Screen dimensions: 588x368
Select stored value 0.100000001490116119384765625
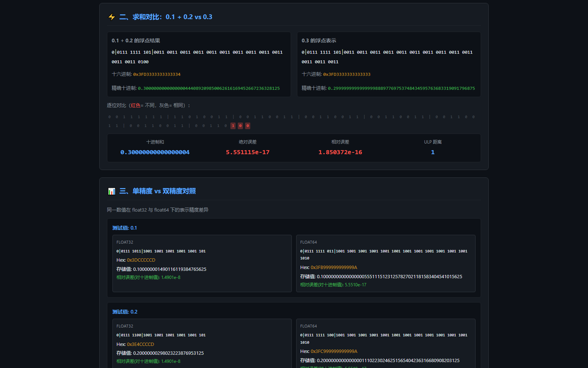pyautogui.click(x=170, y=269)
